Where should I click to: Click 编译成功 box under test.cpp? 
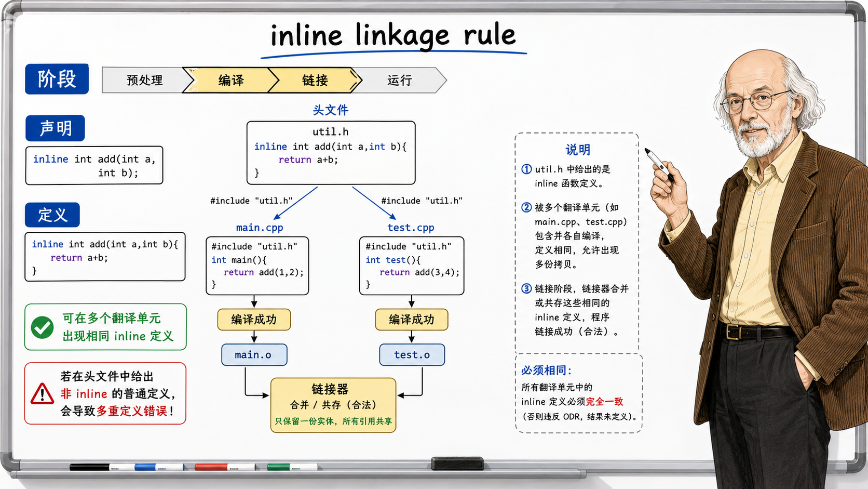(x=412, y=320)
